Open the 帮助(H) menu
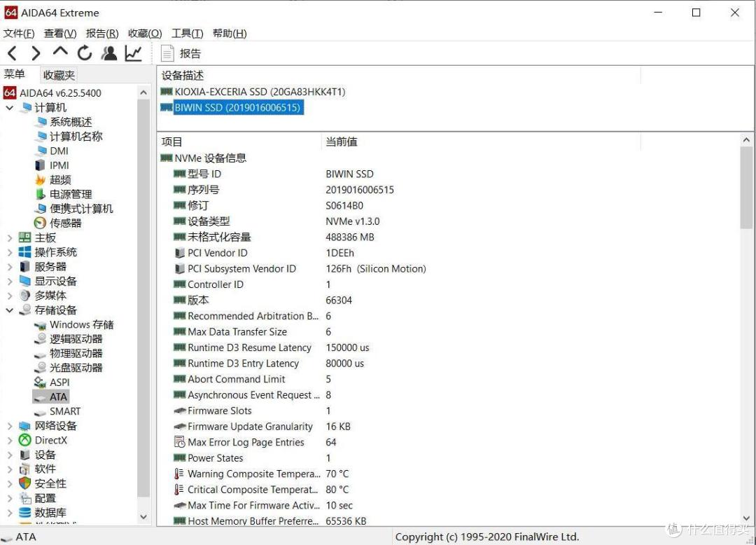The height and width of the screenshot is (545, 756). coord(230,34)
